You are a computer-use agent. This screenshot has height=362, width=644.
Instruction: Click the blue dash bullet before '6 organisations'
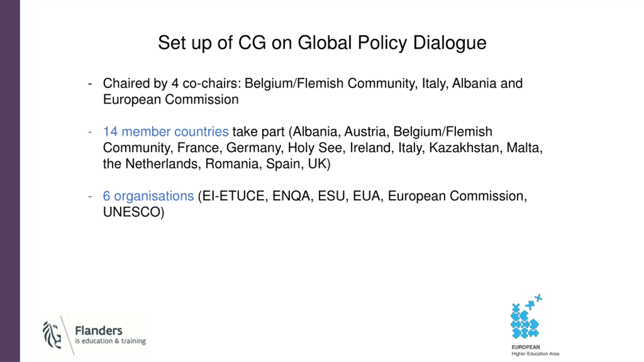point(90,196)
